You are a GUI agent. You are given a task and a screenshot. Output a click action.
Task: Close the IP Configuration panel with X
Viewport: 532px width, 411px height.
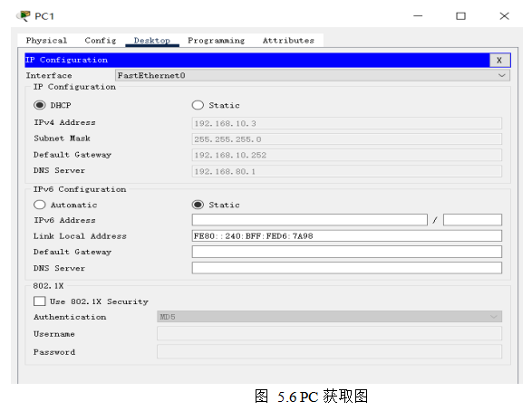point(499,61)
